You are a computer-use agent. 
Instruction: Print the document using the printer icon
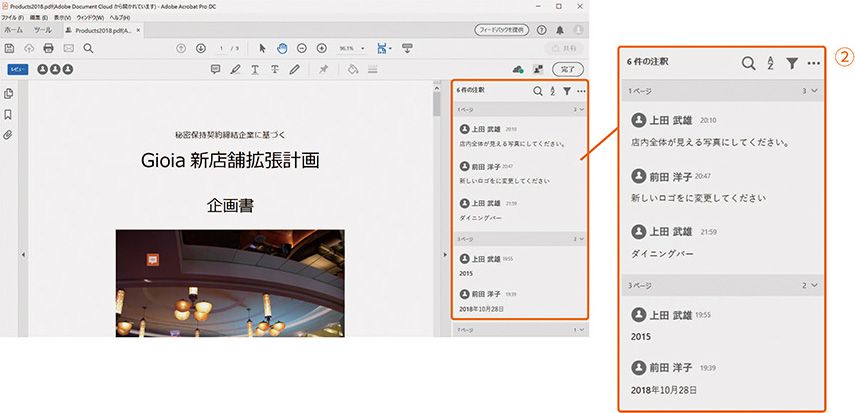point(49,48)
